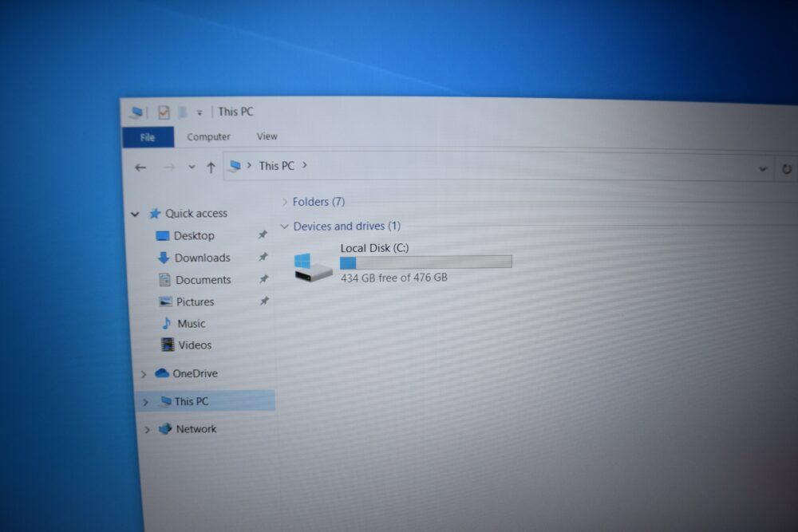Click the Downloads arrow icon
Viewport: 798px width, 532px height.
click(x=164, y=258)
